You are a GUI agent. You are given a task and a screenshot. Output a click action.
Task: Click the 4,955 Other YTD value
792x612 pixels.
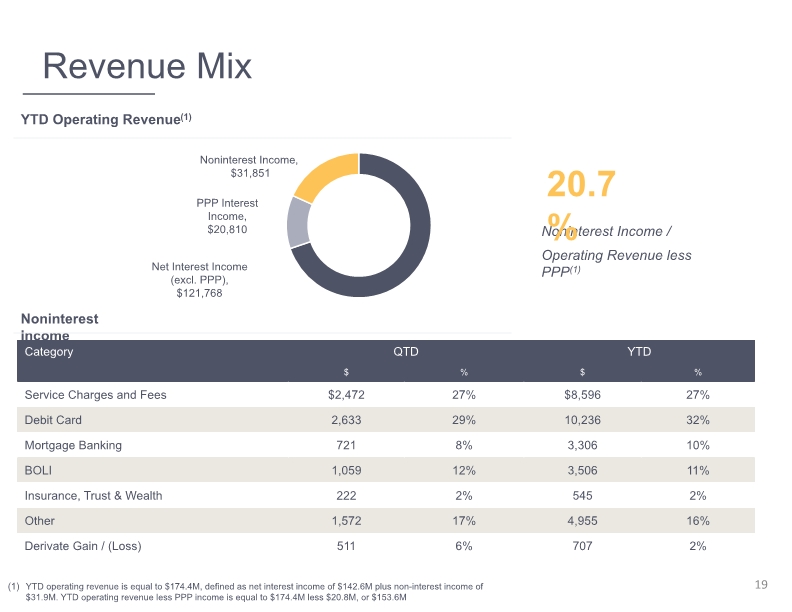click(582, 521)
